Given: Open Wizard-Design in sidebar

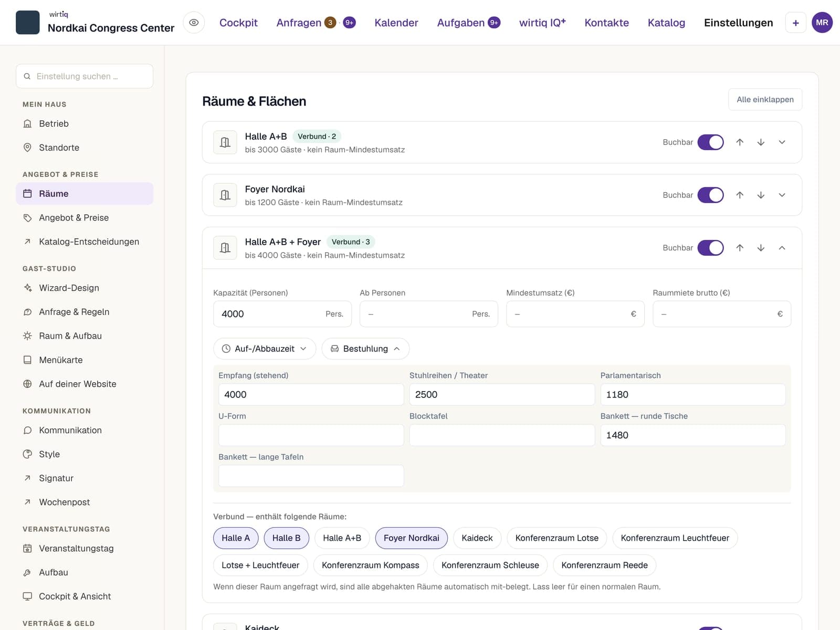Looking at the screenshot, I should tap(85, 288).
